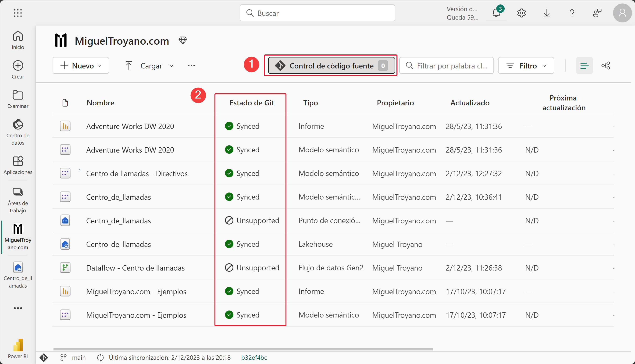Sort by the Nombre column header

tap(100, 103)
